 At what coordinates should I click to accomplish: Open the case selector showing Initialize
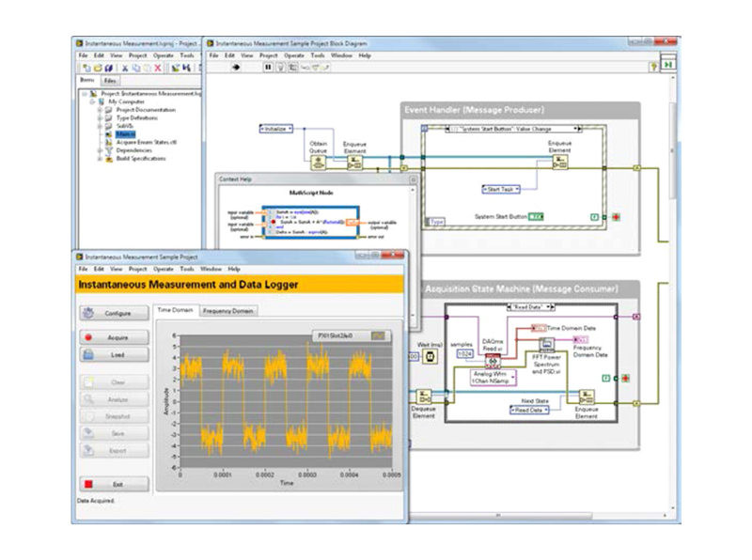[275, 129]
